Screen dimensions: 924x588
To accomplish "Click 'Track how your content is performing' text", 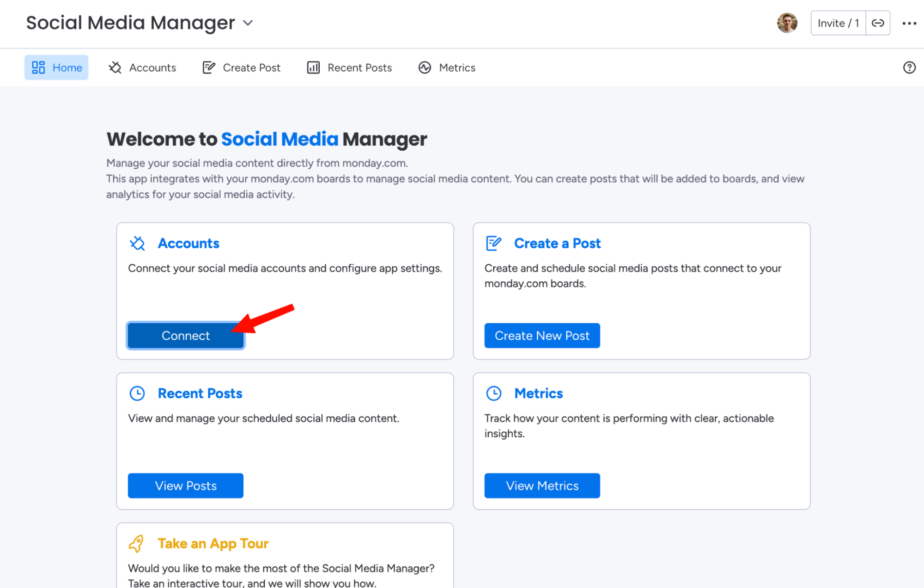I will tap(629, 426).
